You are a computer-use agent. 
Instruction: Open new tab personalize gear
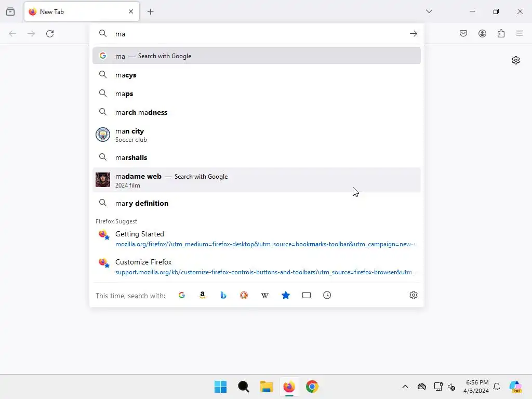pyautogui.click(x=516, y=60)
